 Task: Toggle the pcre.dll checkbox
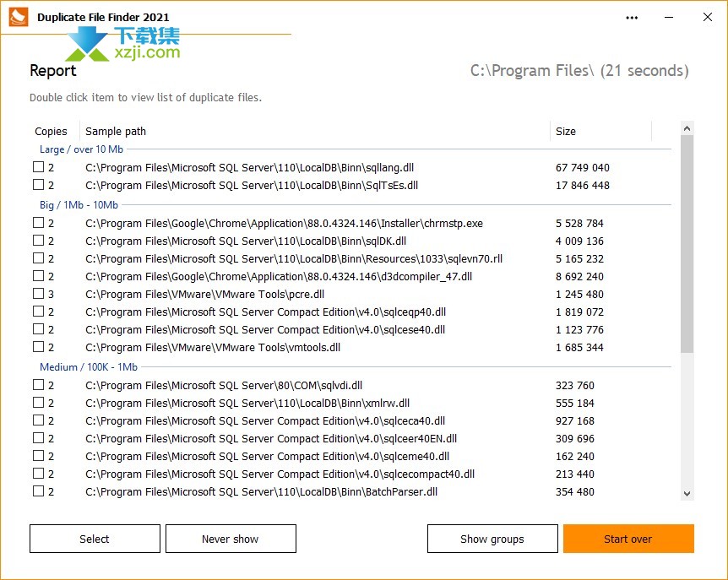[39, 293]
